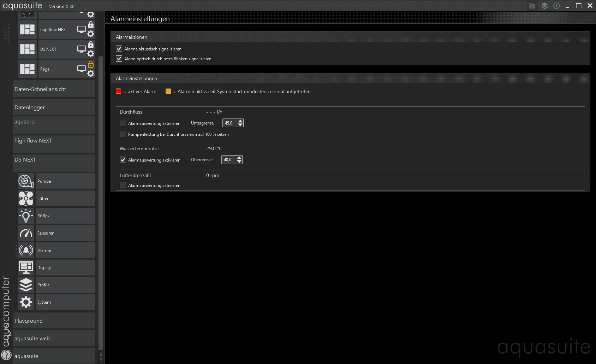Open the Page overview label
Image resolution: width=596 pixels, height=364 pixels.
[45, 69]
